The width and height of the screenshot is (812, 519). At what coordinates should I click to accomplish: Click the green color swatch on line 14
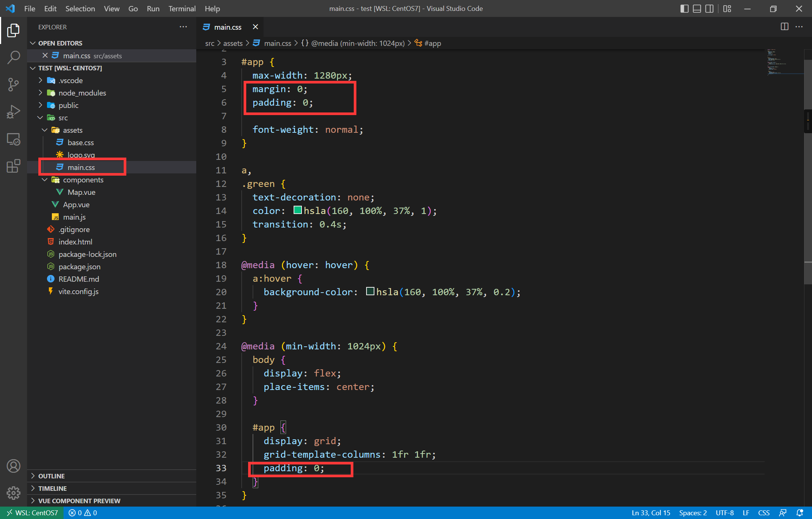297,210
